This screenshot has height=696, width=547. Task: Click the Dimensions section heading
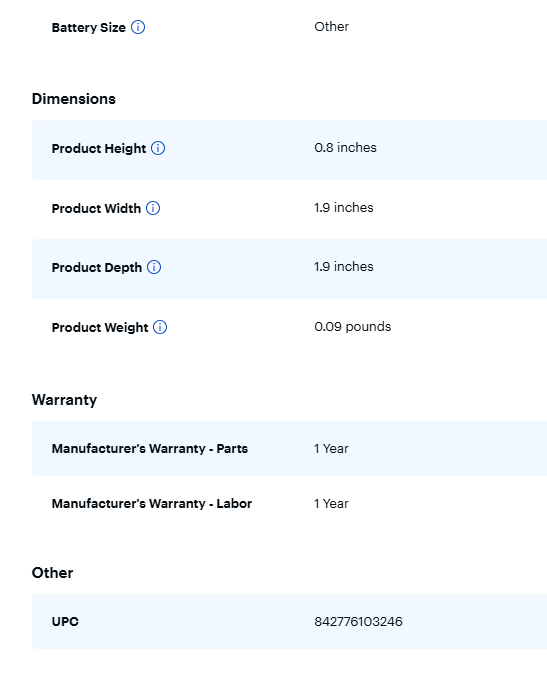(x=74, y=99)
